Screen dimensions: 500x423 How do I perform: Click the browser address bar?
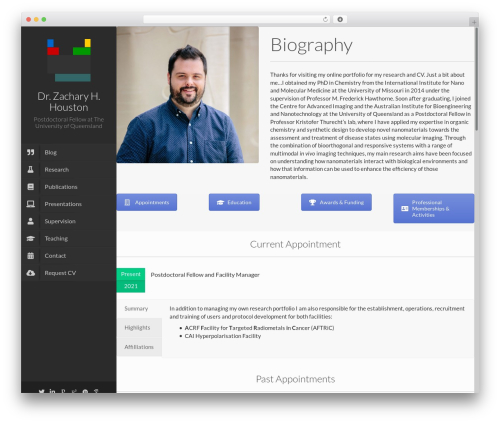tap(237, 19)
